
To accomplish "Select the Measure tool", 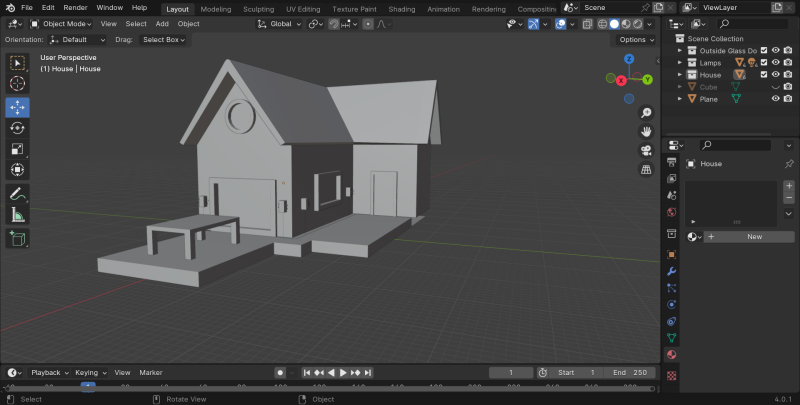I will click(17, 215).
